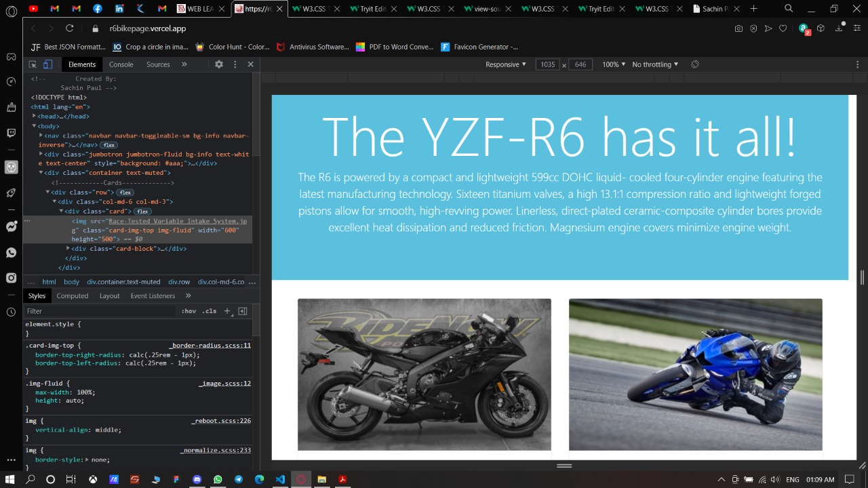868x488 pixels.
Task: Click the viewport width field 1035
Action: (x=547, y=64)
